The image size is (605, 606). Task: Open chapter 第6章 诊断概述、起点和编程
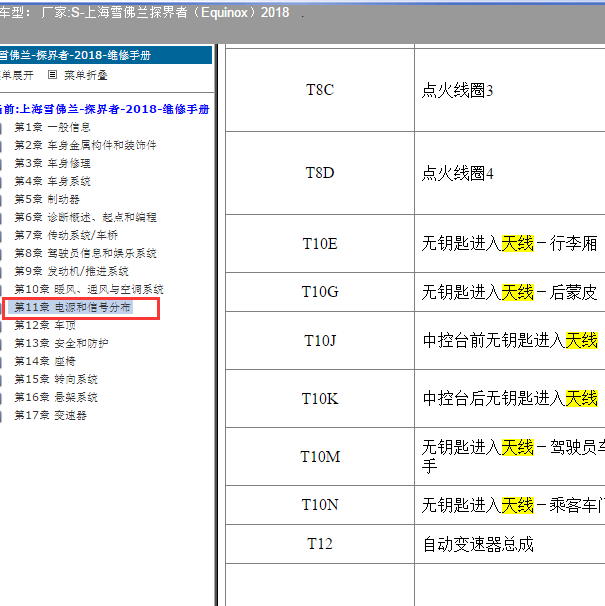pos(85,217)
